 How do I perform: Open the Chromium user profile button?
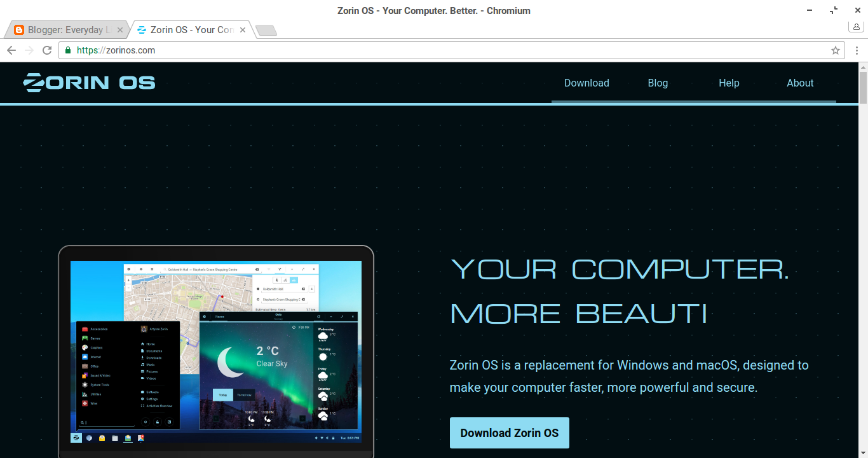point(856,26)
